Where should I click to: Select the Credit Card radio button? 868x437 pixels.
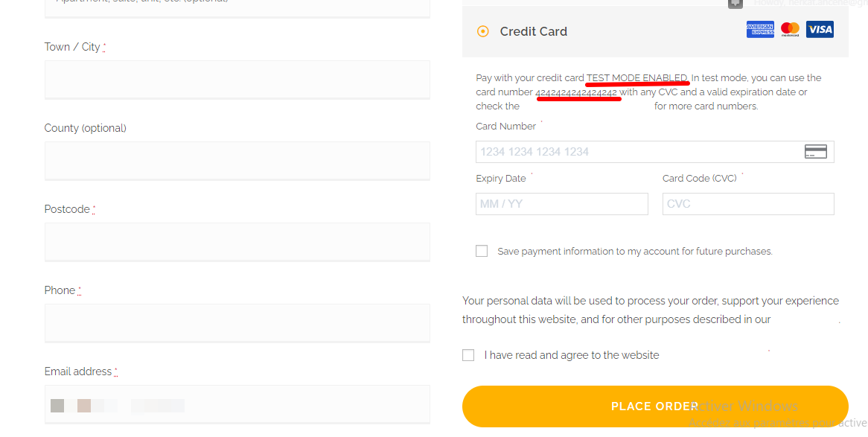(x=483, y=31)
